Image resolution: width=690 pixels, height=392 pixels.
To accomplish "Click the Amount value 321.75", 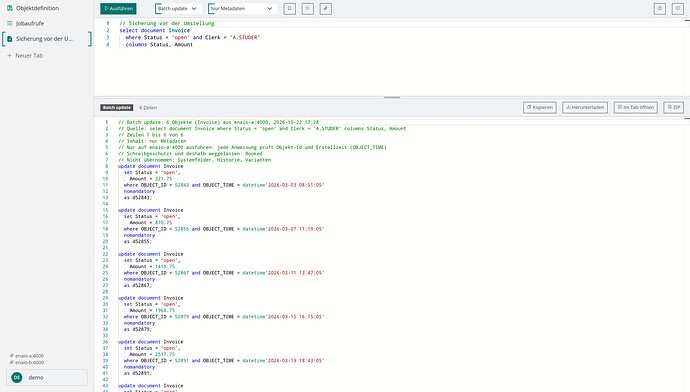I will 163,179.
